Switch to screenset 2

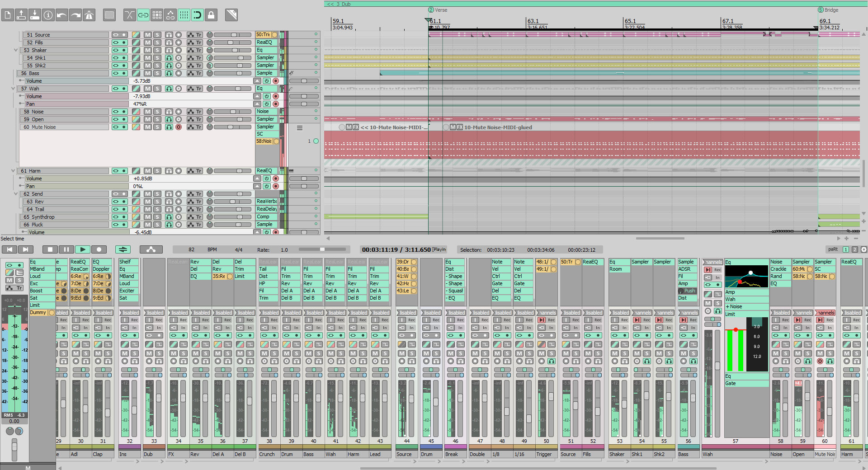[x=854, y=249]
